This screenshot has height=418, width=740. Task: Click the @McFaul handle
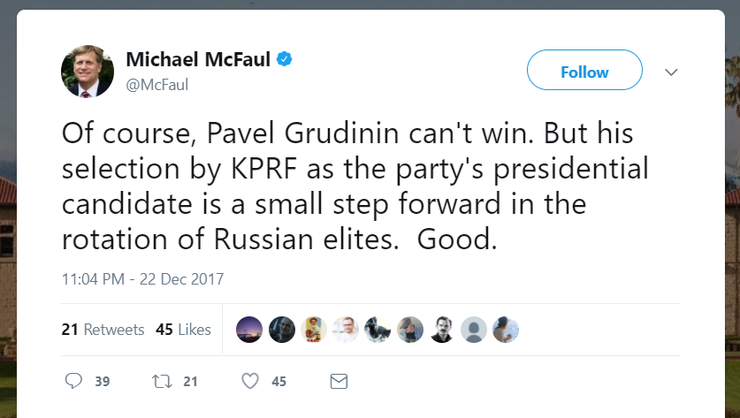pyautogui.click(x=157, y=85)
